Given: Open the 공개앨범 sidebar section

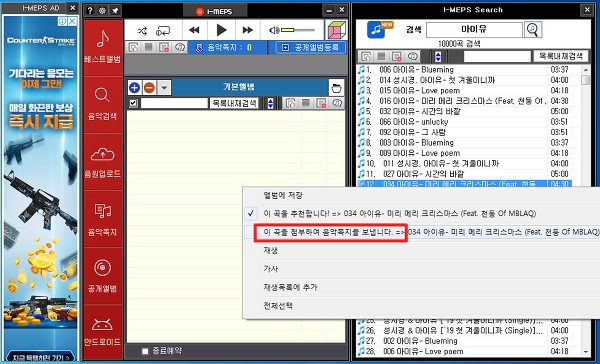Looking at the screenshot, I should tap(103, 276).
